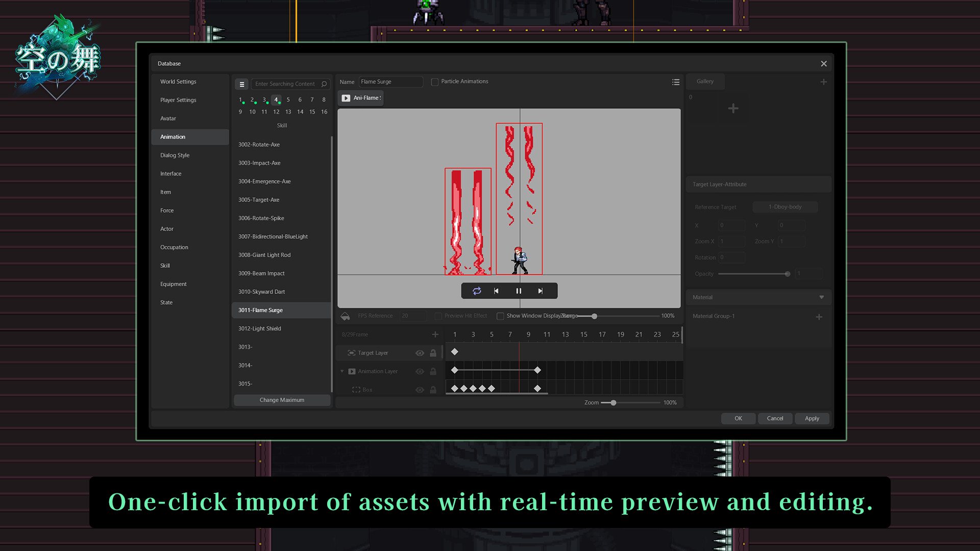Open the list menu icon beside search
Viewport: 980px width, 551px height.
(242, 84)
